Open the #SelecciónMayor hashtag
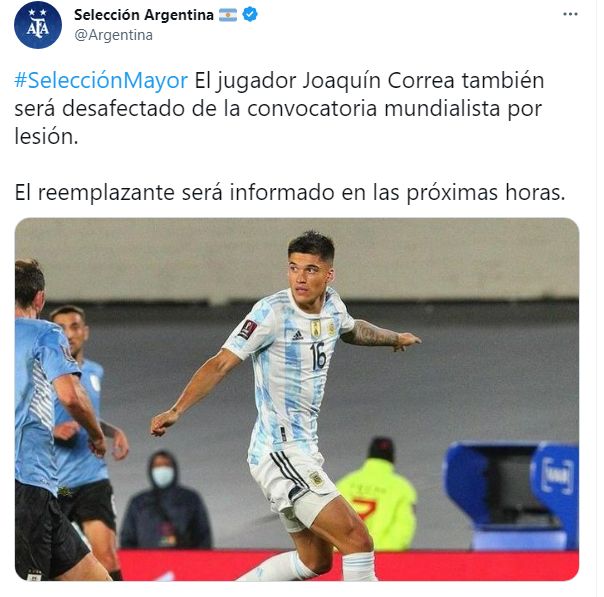The image size is (604, 597). (x=101, y=81)
